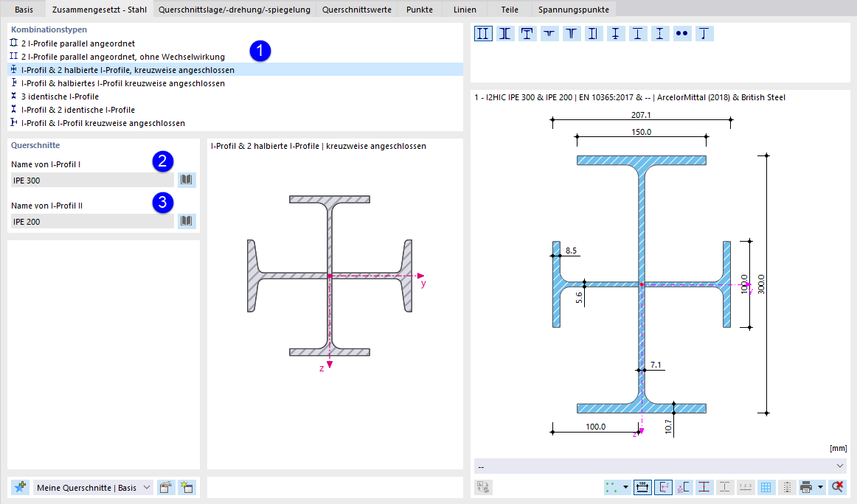Viewport: 857px width, 504px height.
Task: Click the IPE 300 name field
Action: [x=92, y=181]
